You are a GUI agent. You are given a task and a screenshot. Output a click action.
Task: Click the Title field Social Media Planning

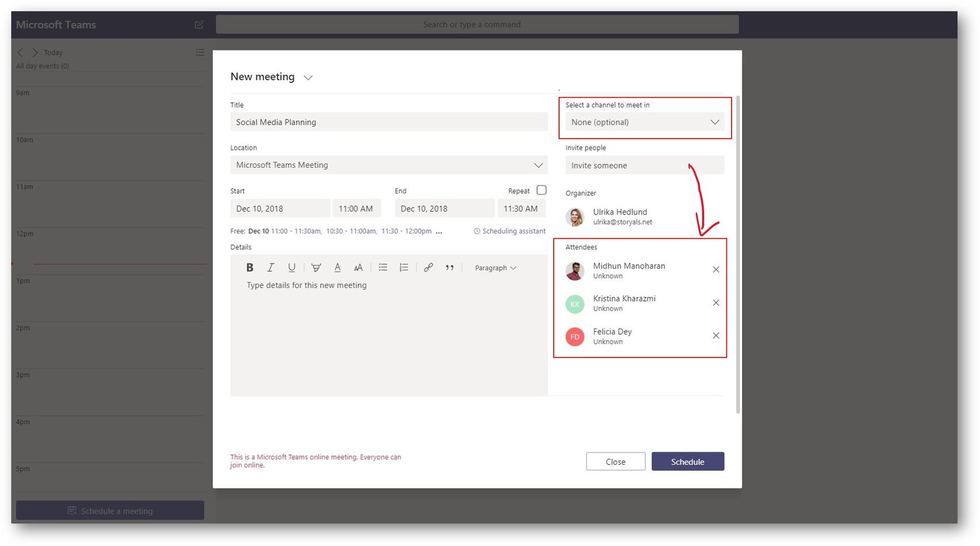pos(389,122)
